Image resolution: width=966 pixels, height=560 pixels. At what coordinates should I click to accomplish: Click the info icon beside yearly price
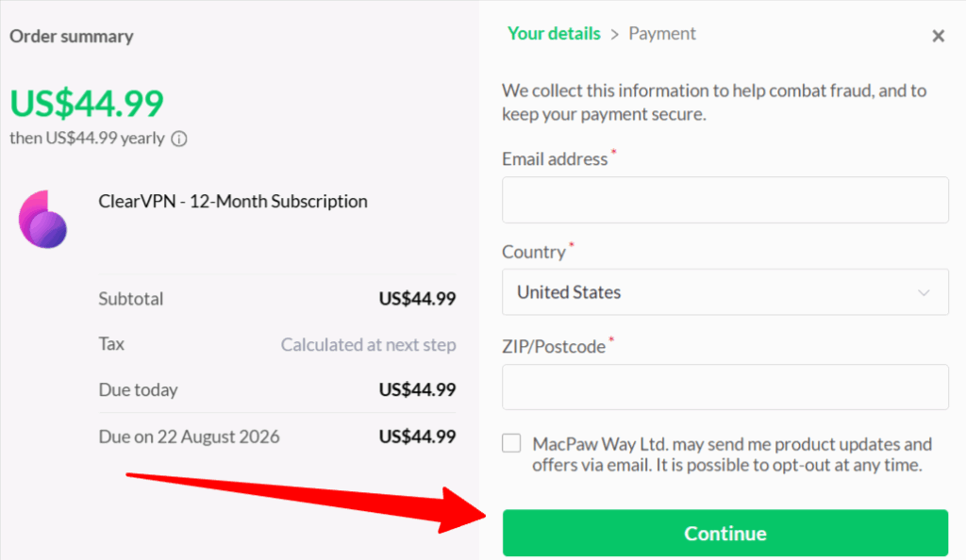pos(179,139)
